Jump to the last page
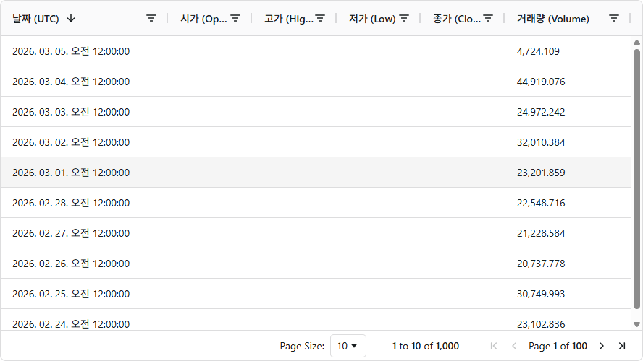 [x=622, y=346]
